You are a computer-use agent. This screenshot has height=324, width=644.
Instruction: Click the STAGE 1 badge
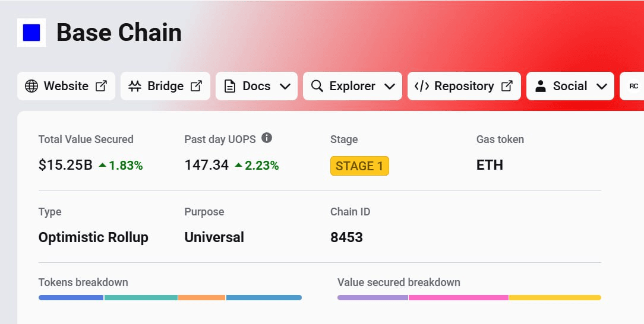point(359,166)
